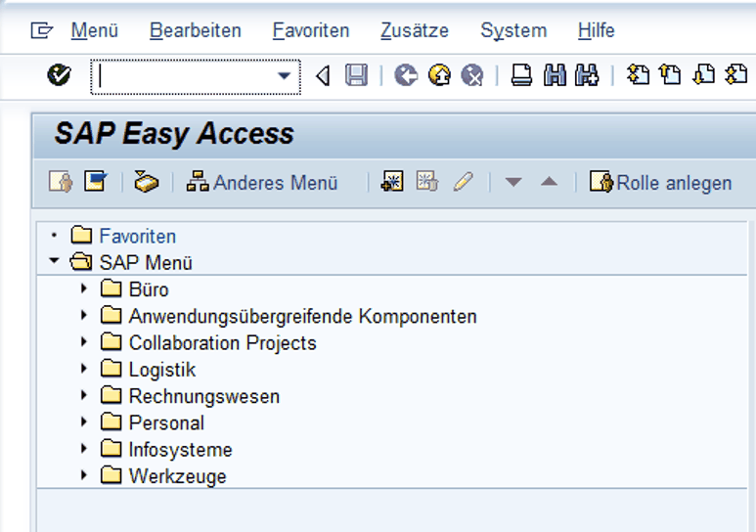Click the First Page icon

(x=638, y=75)
